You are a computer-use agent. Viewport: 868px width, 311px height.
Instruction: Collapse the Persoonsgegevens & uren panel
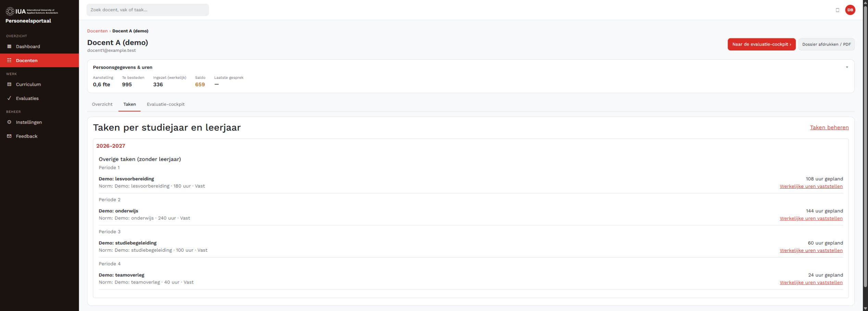tap(847, 67)
